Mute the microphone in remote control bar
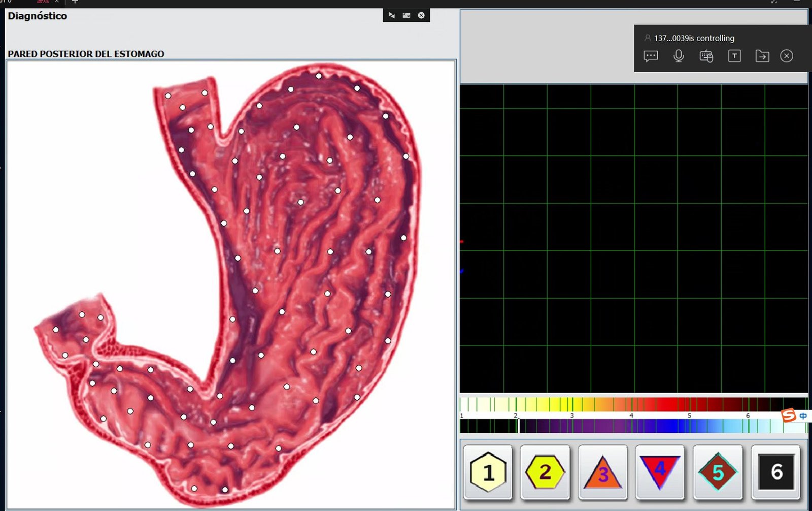The height and width of the screenshot is (511, 812). (x=679, y=56)
